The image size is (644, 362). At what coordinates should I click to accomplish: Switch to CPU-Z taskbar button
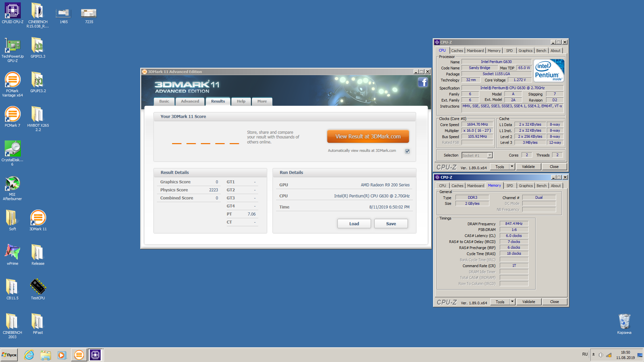pos(95,355)
